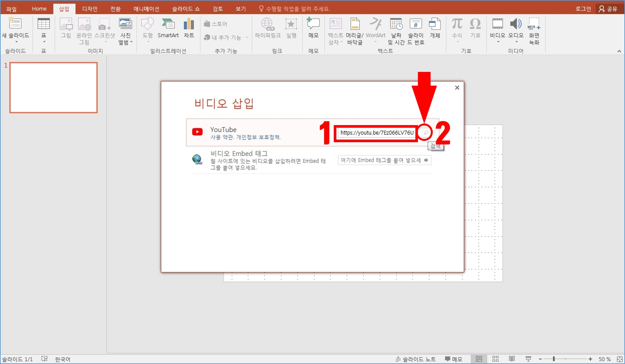Viewport: 625px width, 364px height.
Task: Switch to reading view in status bar
Action: (512, 359)
